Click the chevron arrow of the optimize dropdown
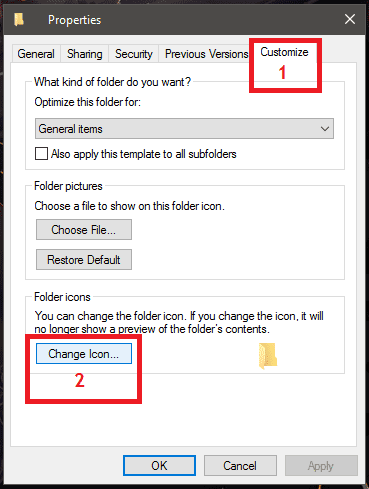 (x=325, y=129)
